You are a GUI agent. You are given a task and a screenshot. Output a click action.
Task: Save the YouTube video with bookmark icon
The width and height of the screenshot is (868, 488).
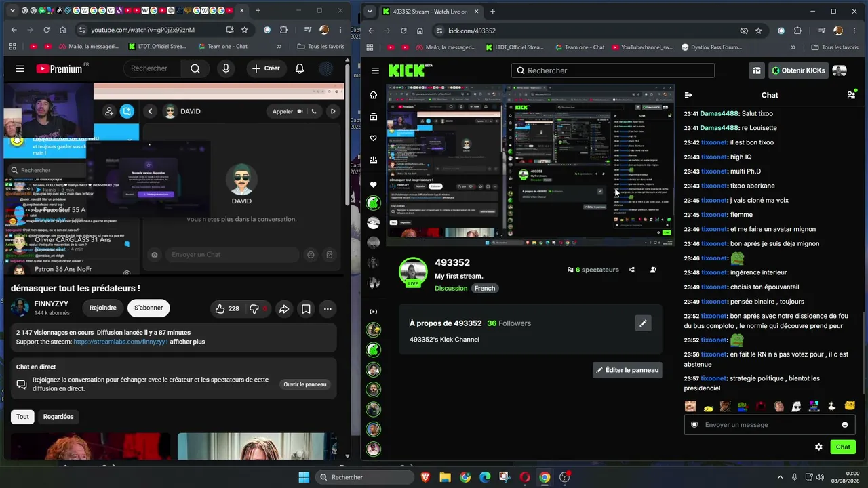(306, 309)
